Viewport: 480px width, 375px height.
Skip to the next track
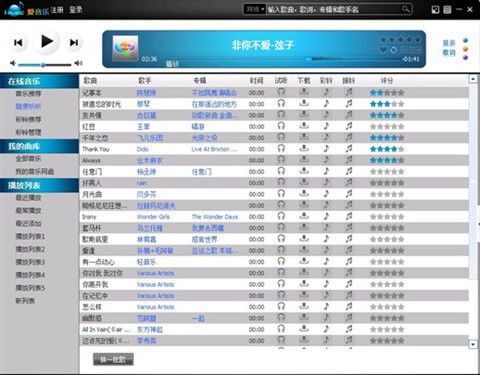[x=74, y=42]
